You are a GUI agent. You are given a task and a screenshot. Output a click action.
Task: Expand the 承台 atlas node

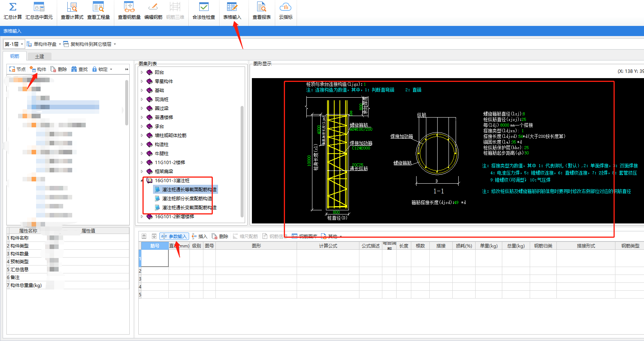pyautogui.click(x=142, y=126)
